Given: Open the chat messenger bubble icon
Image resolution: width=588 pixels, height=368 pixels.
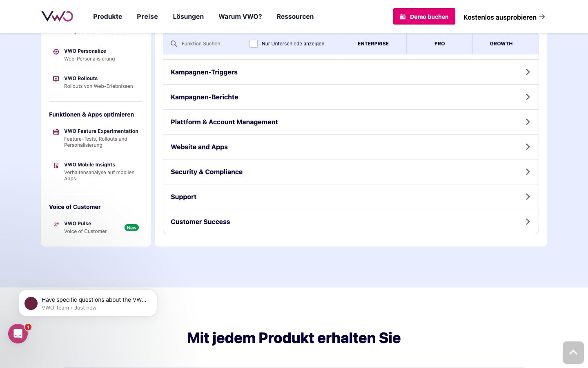Looking at the screenshot, I should tap(18, 334).
